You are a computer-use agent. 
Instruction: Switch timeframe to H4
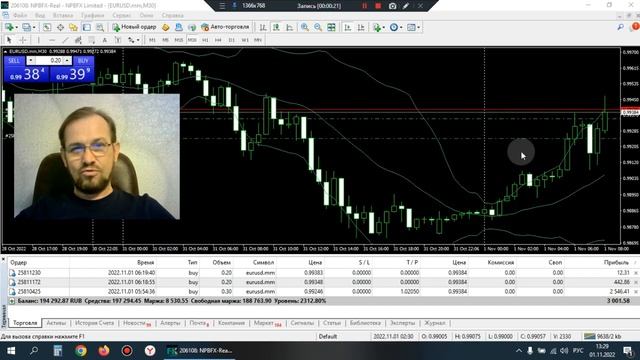point(218,40)
